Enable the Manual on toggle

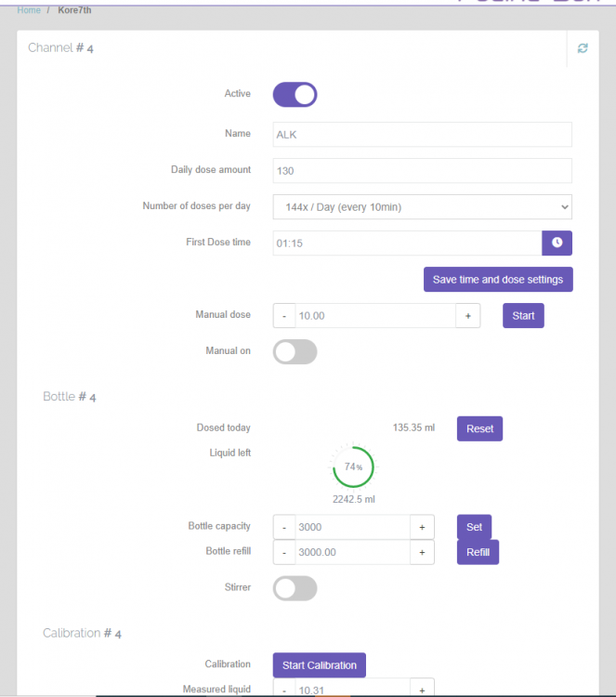(295, 351)
